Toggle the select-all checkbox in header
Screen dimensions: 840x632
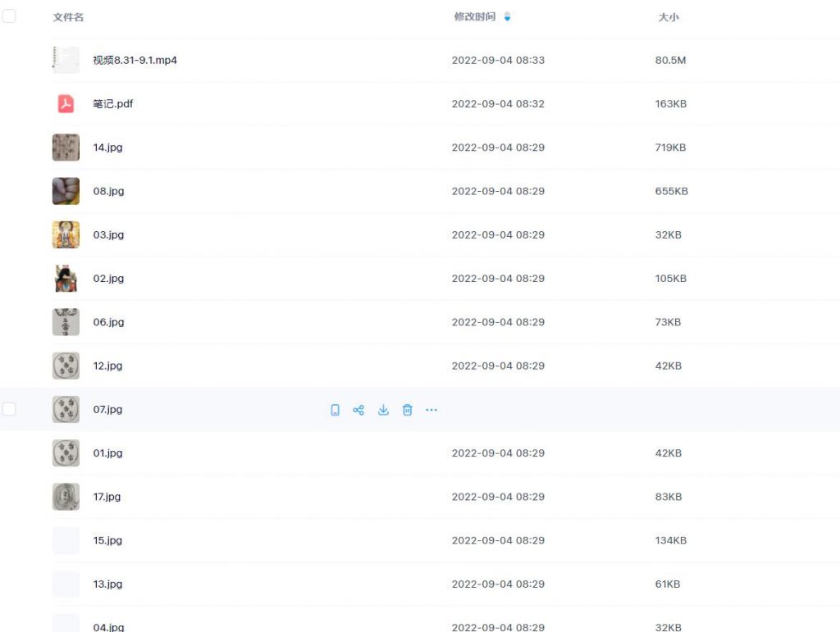[x=9, y=16]
